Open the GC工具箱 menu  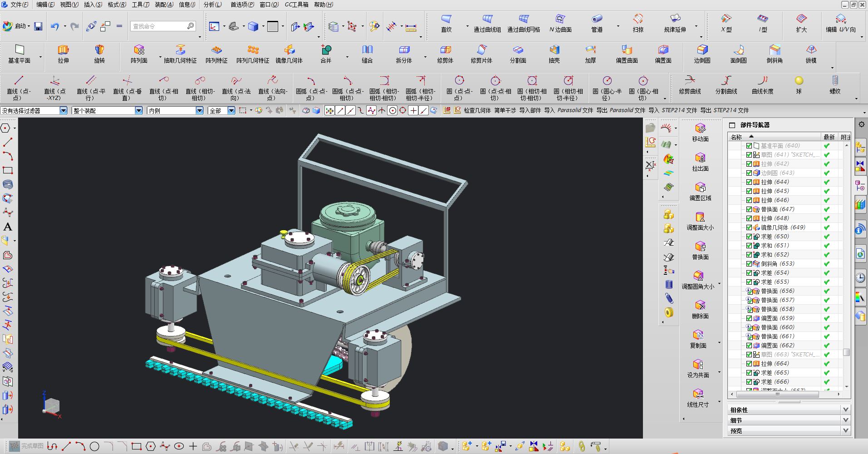[296, 5]
